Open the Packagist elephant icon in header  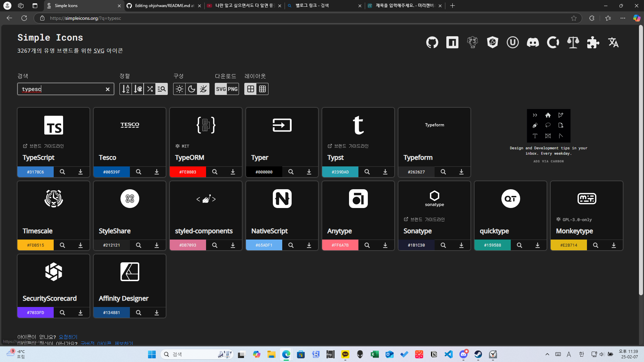473,42
